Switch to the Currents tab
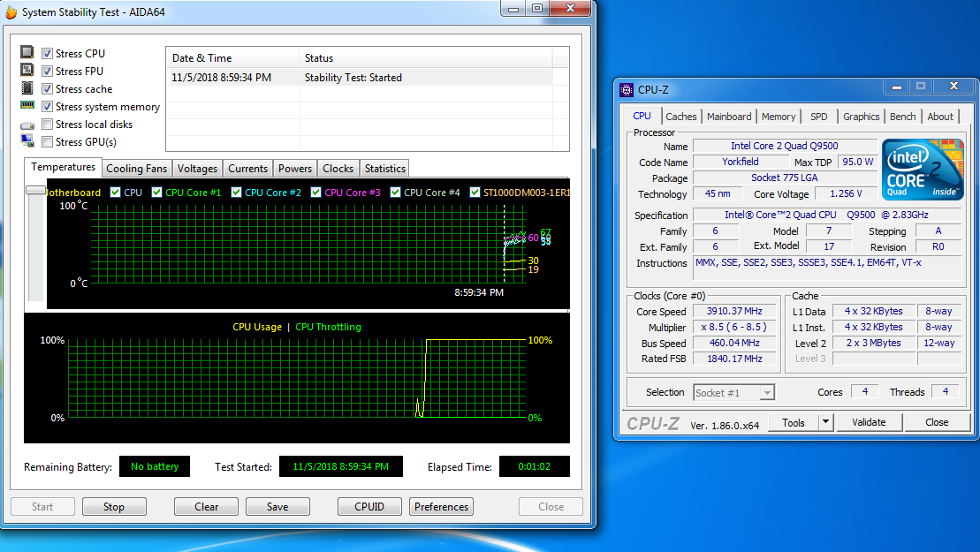 [x=247, y=169]
